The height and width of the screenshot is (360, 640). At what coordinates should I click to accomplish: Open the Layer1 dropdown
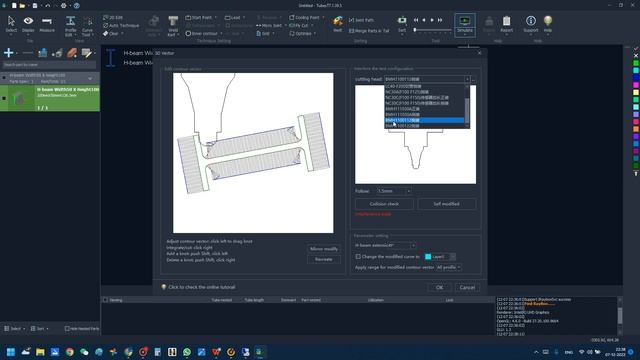pos(440,257)
